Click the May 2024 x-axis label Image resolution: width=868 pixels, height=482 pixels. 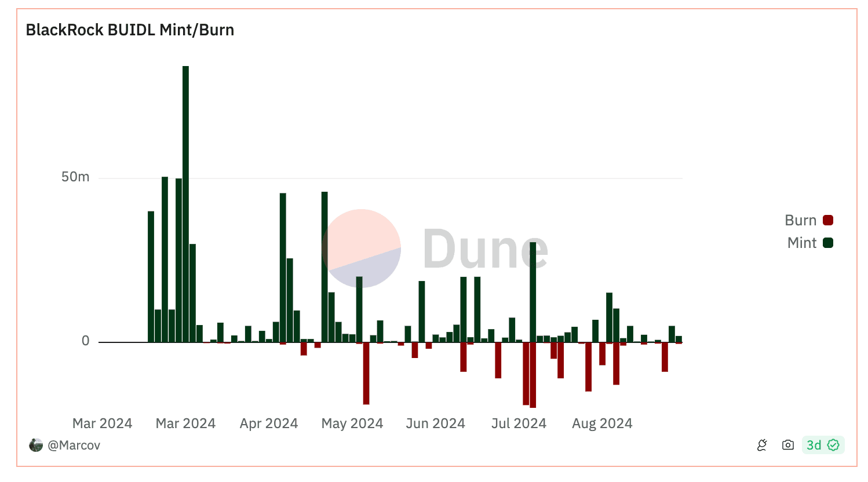click(x=352, y=423)
